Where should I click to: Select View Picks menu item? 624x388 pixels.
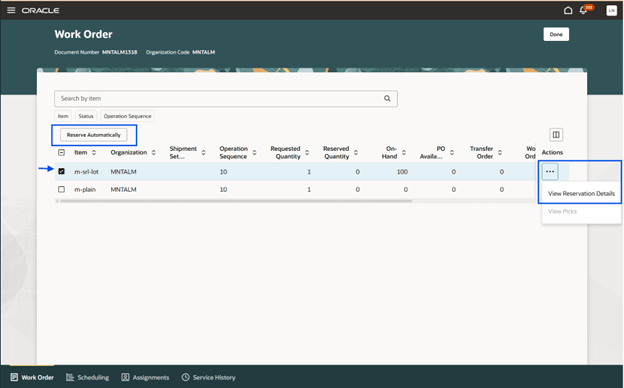(581, 211)
